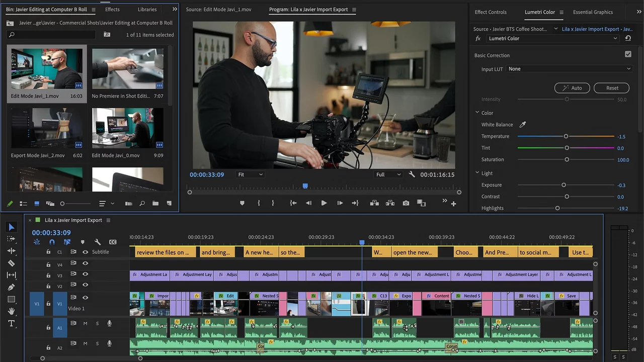Switch bin to list view
This screenshot has width=644, height=362.
point(23,204)
